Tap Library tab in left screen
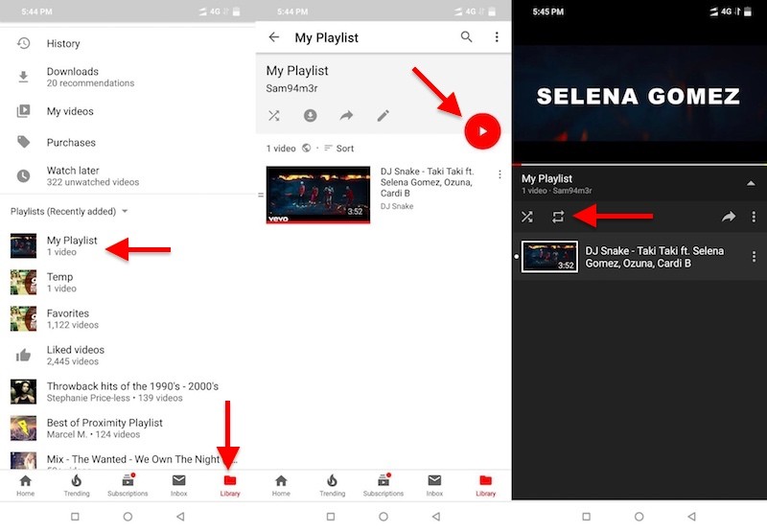The height and width of the screenshot is (532, 767). click(230, 486)
